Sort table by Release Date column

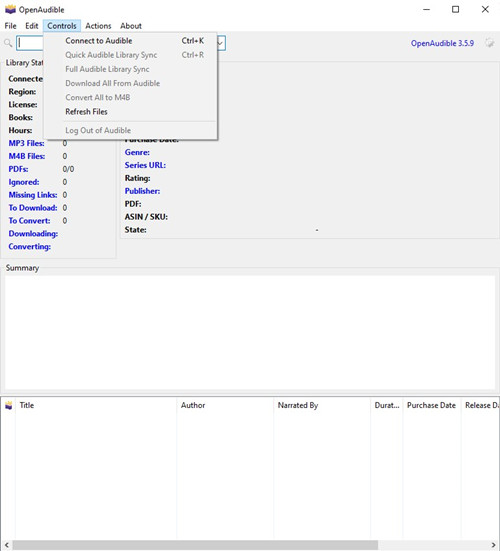tap(481, 406)
